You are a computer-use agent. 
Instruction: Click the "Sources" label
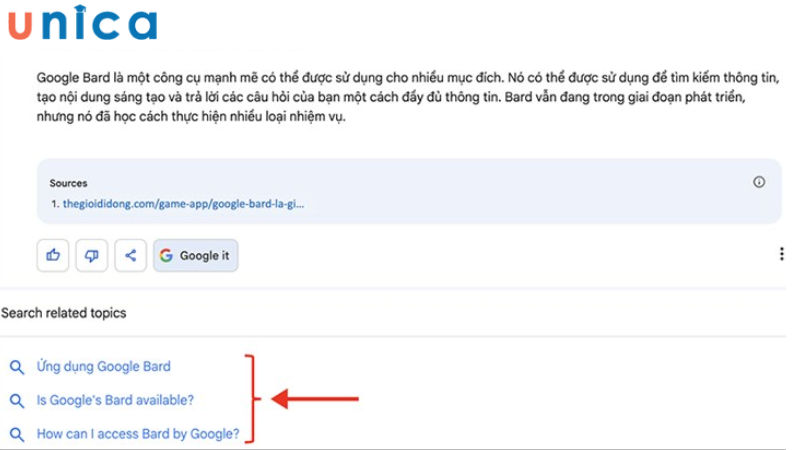pyautogui.click(x=68, y=183)
